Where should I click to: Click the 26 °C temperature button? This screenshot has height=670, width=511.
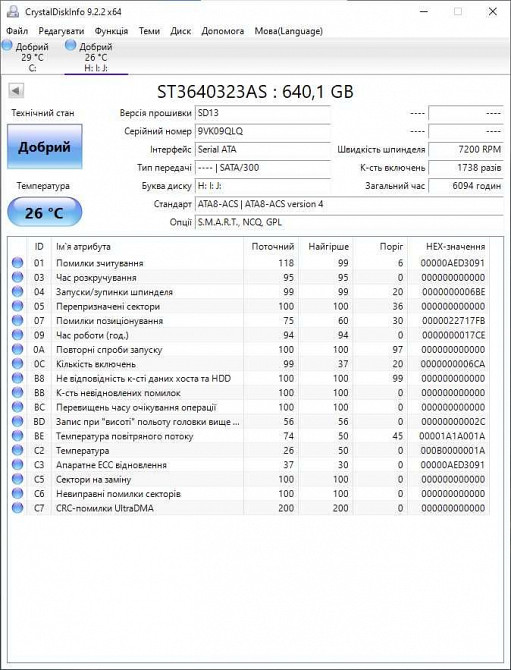44,212
